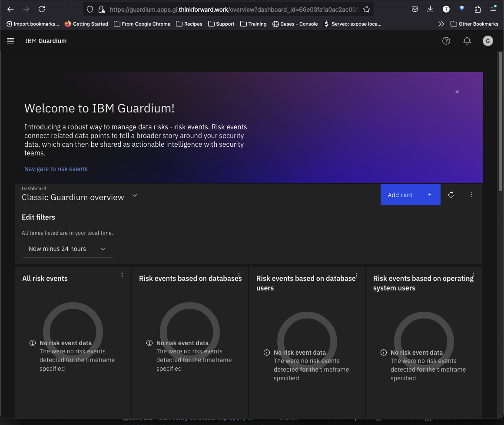Viewport: 504px width, 425px height.
Task: Open options for Risk events based on databases
Action: 239,275
